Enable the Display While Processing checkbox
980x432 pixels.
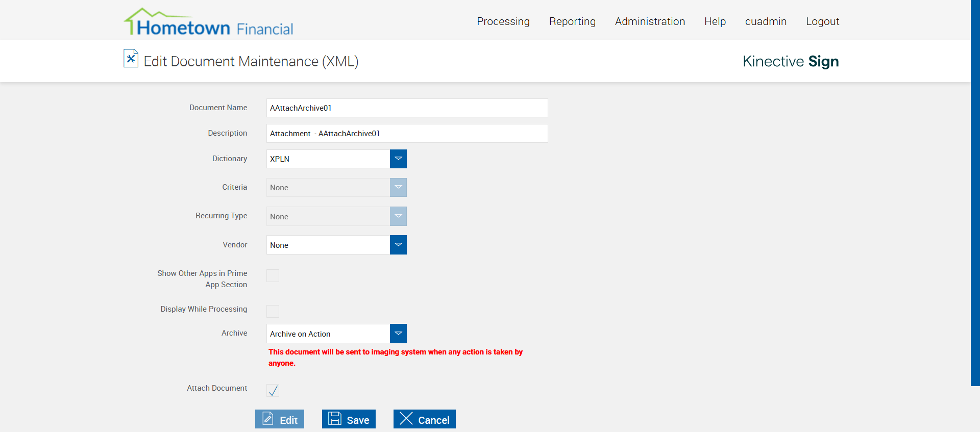pos(273,311)
